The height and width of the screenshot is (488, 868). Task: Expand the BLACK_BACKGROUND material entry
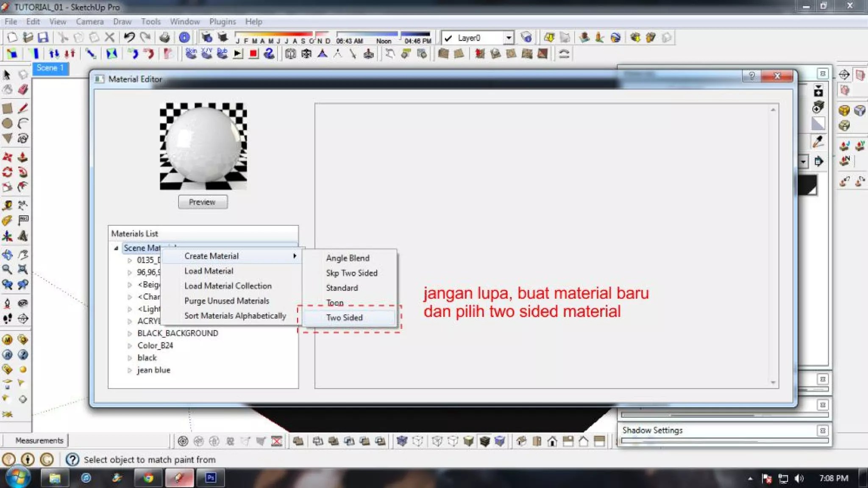130,334
